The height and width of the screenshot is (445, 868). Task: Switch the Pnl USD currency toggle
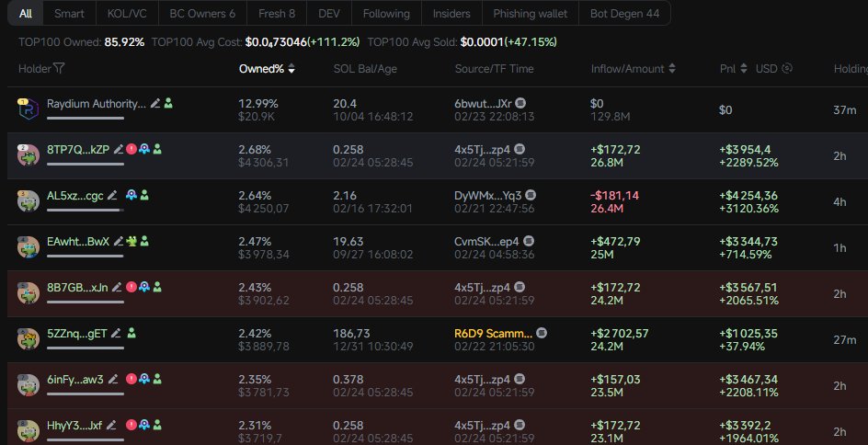[787, 68]
